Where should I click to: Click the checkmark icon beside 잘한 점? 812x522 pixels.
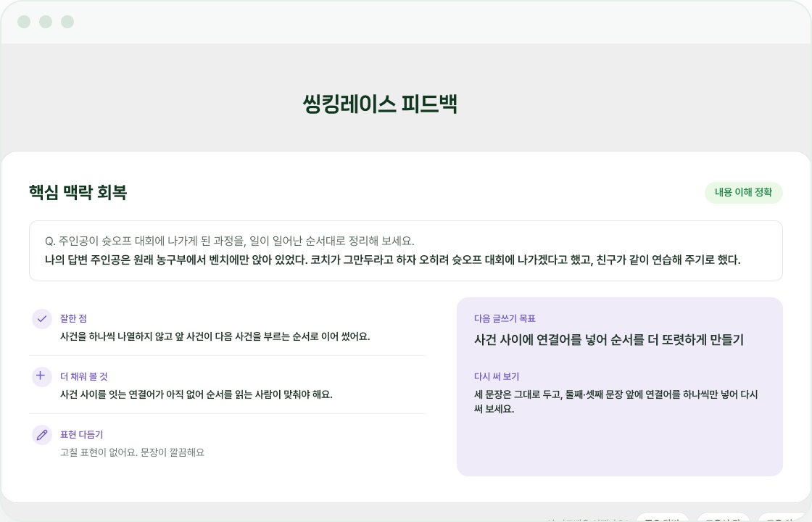pos(42,319)
